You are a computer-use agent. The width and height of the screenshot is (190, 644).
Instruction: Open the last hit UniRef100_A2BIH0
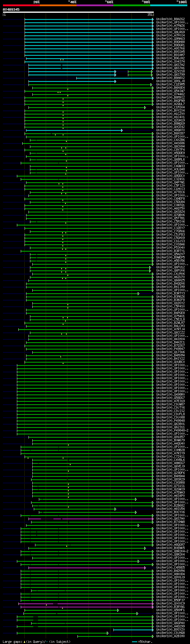pyautogui.click(x=170, y=636)
